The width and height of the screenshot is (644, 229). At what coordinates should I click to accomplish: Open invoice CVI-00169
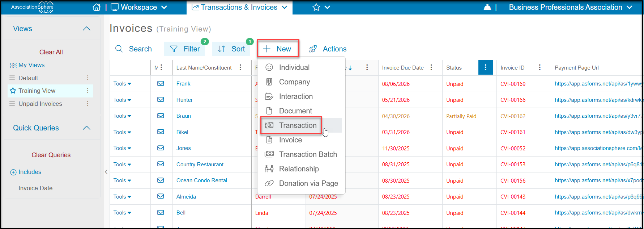click(x=513, y=84)
